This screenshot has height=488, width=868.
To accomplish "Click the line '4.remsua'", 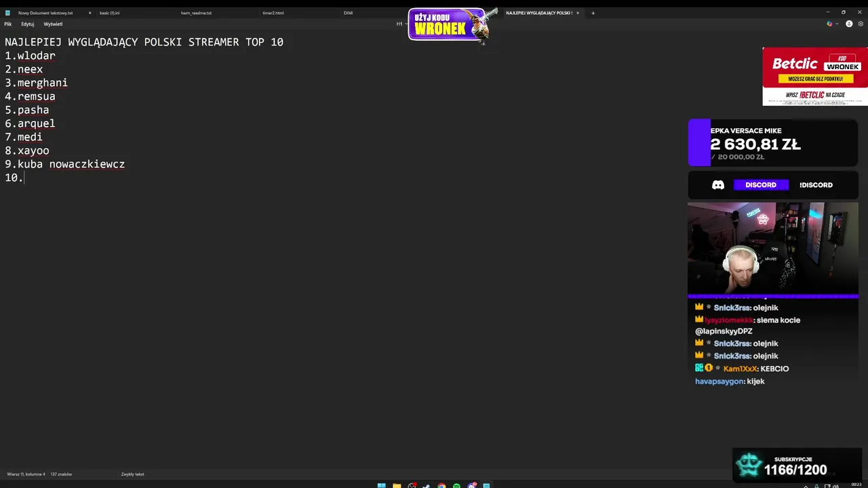I will click(30, 96).
